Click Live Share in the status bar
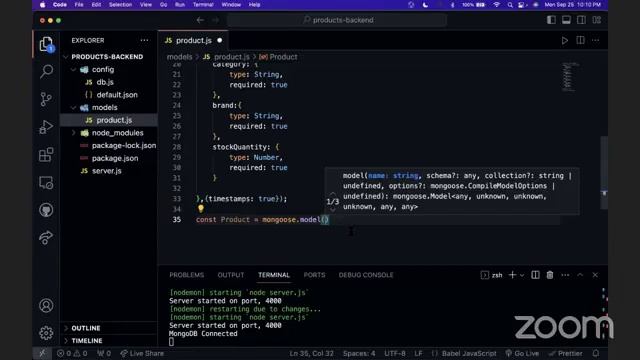The image size is (640, 360). (x=142, y=353)
